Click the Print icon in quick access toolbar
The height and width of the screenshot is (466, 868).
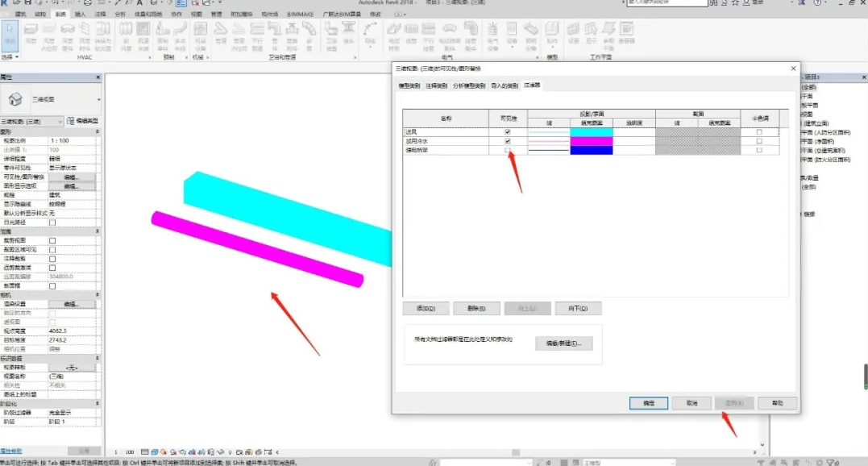coord(88,2)
